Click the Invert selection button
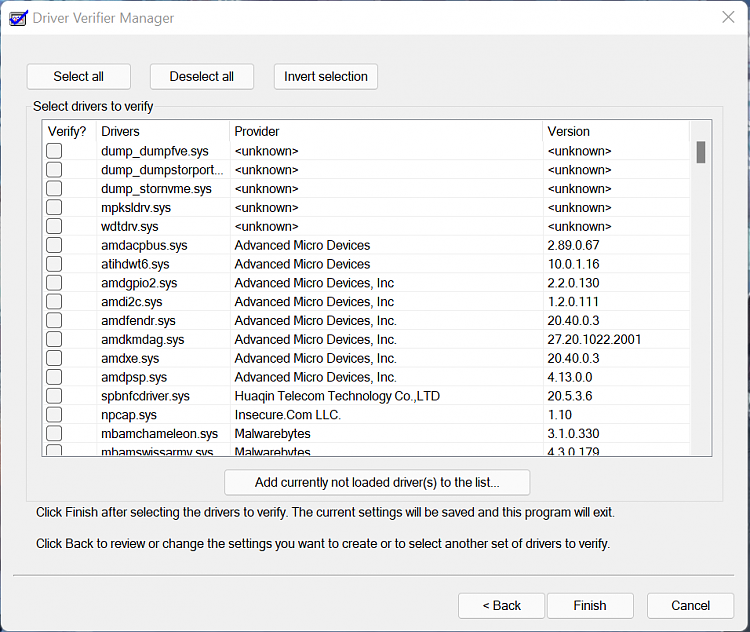The image size is (750, 632). (x=325, y=77)
